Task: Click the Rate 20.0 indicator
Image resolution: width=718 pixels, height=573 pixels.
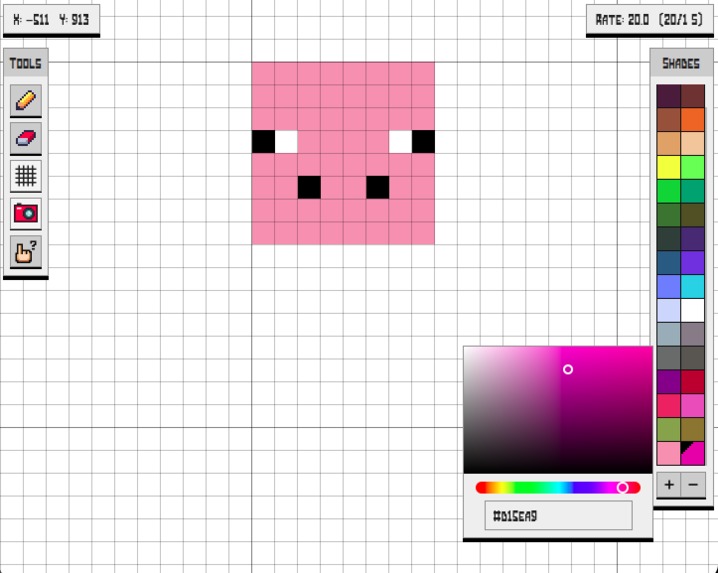Action: 649,20
